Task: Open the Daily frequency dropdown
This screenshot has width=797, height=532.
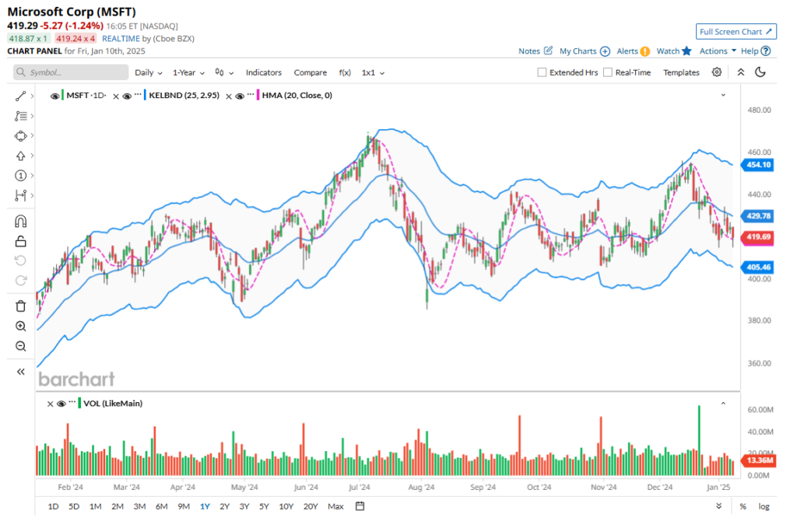Action: pyautogui.click(x=148, y=72)
